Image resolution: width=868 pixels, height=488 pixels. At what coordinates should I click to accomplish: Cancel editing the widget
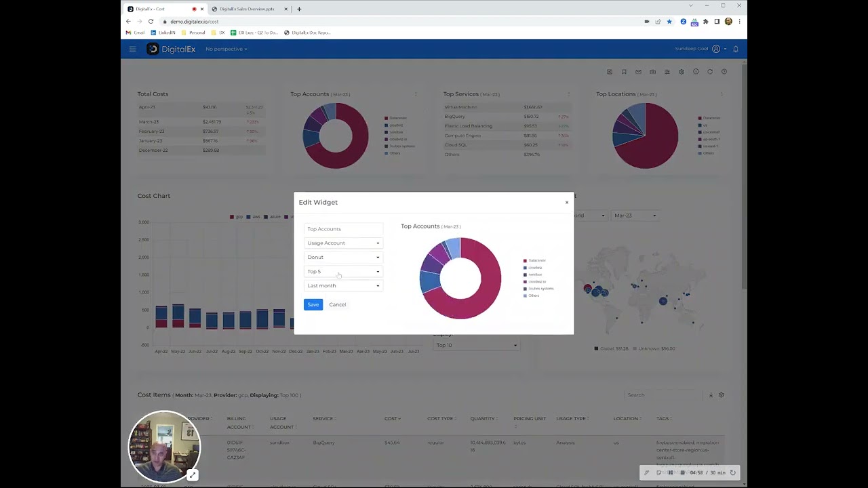tap(337, 305)
